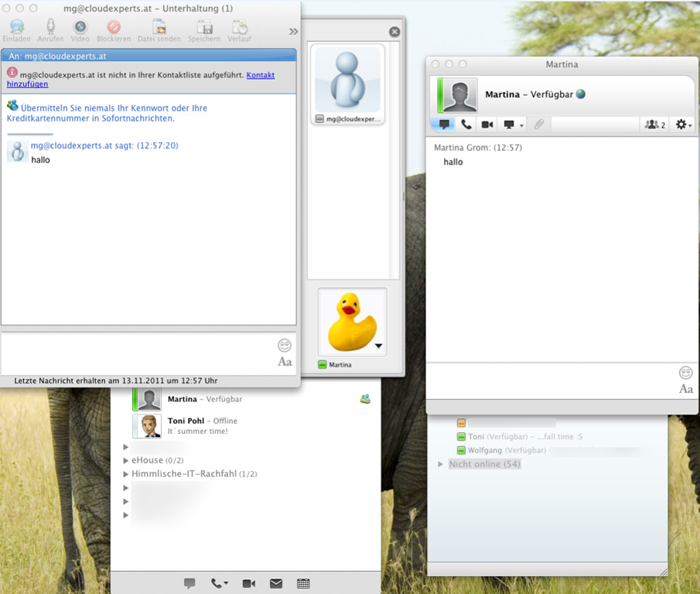The height and width of the screenshot is (594, 700).
Task: Expand the Himmlische-IT-Rachfahl group
Action: (126, 473)
